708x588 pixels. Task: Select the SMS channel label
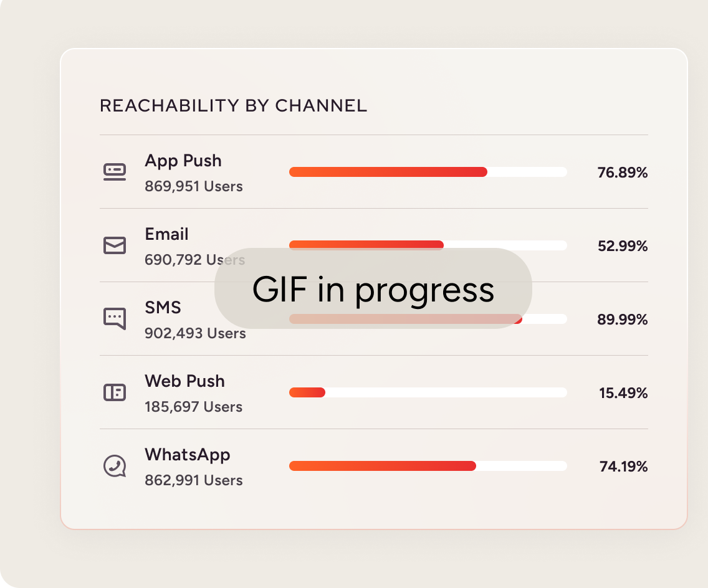163,308
